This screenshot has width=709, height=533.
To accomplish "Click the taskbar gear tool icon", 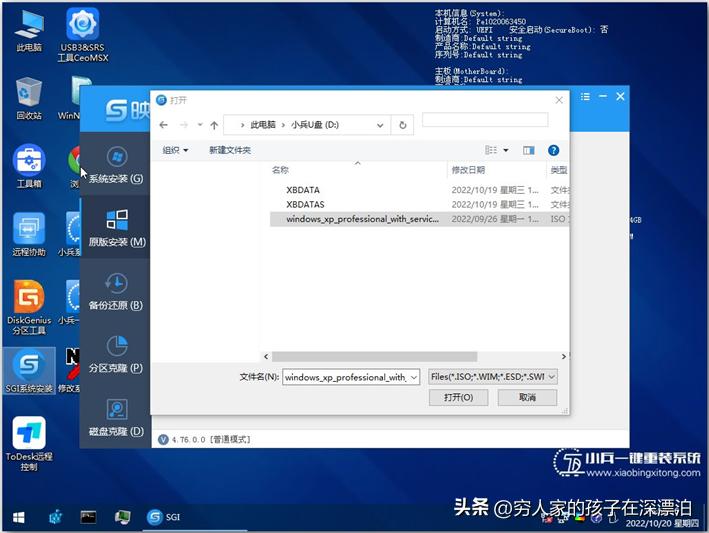I will (x=56, y=517).
